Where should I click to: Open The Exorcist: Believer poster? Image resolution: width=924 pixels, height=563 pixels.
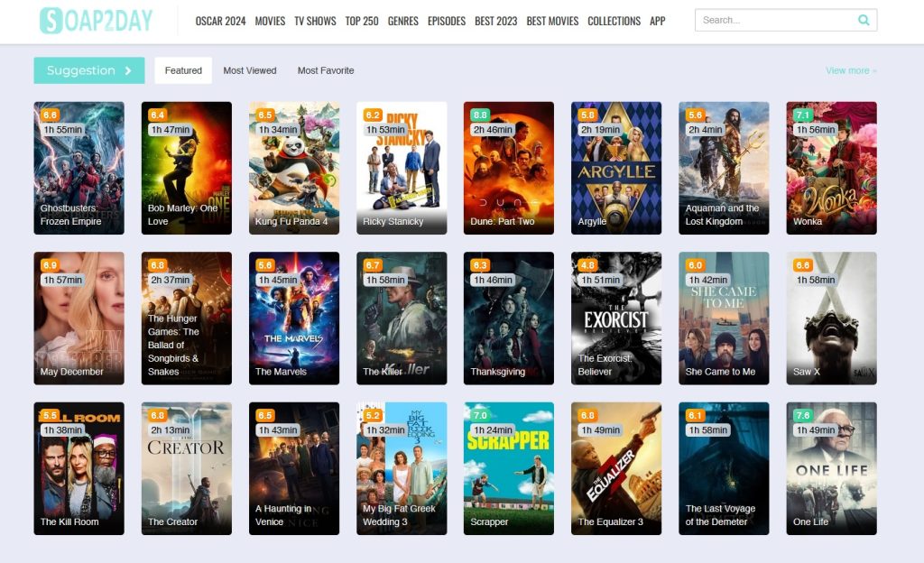(x=616, y=318)
